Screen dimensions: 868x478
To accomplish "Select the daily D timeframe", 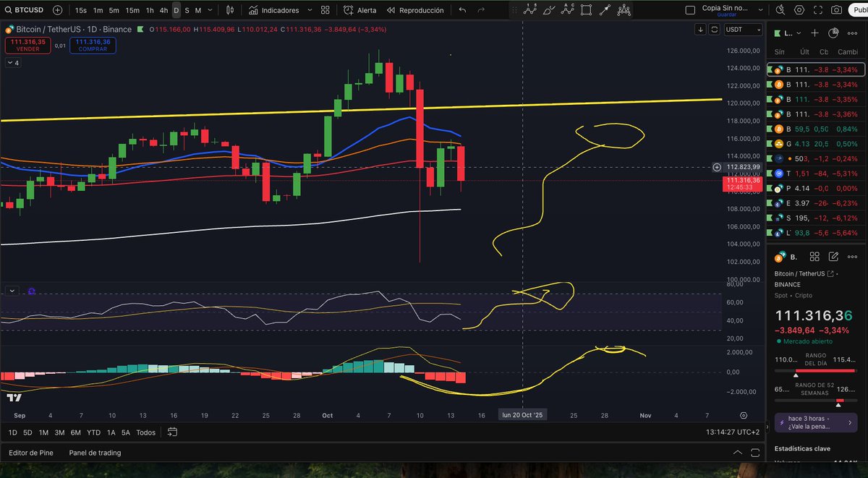I will click(176, 11).
